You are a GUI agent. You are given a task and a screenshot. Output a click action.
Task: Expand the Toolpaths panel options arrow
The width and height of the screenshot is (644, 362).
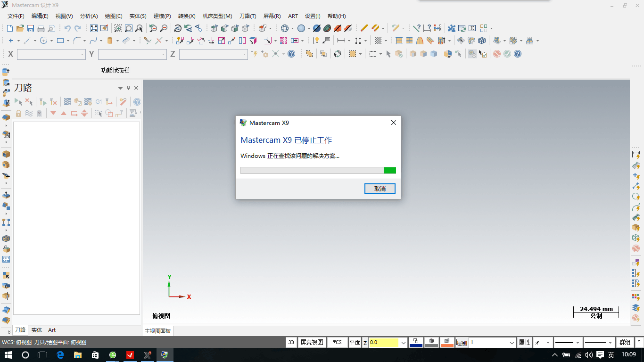[120, 88]
